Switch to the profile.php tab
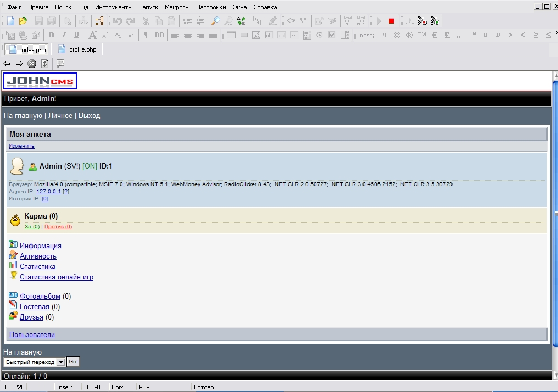Viewport: 558px width, 392px height. click(77, 49)
